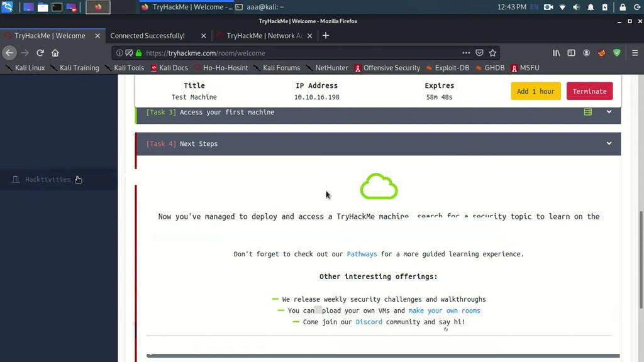
Task: Open the Firefox Library menu
Action: [557, 53]
